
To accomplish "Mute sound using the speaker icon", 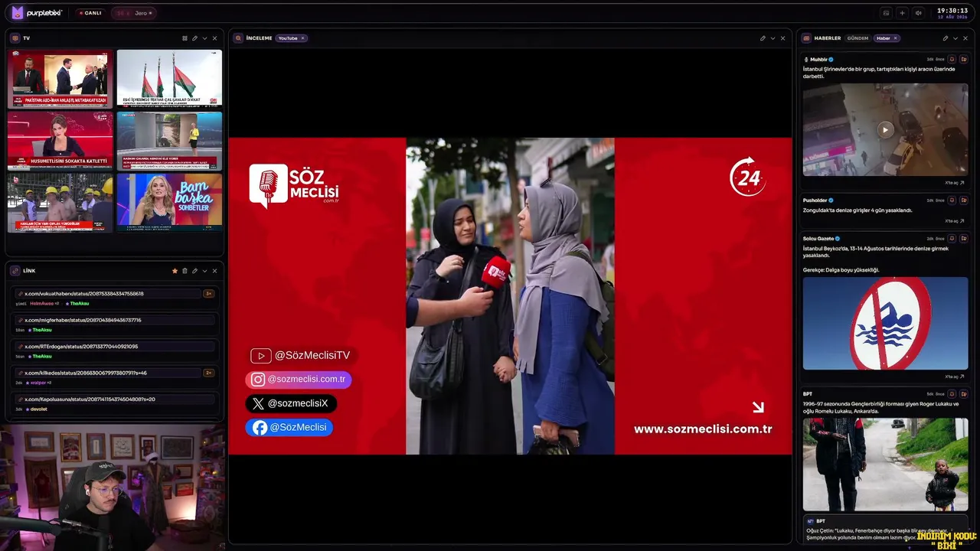I will click(918, 13).
